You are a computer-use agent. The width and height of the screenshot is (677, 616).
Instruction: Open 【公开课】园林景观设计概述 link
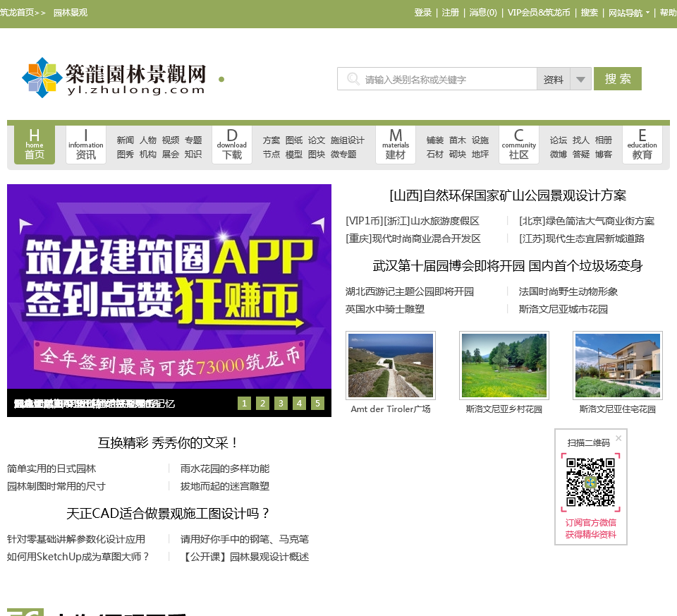245,557
